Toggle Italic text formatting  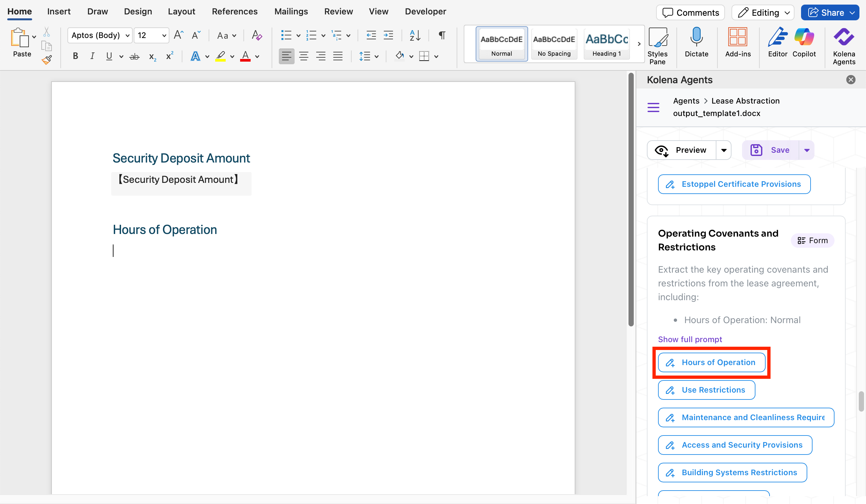pyautogui.click(x=92, y=56)
